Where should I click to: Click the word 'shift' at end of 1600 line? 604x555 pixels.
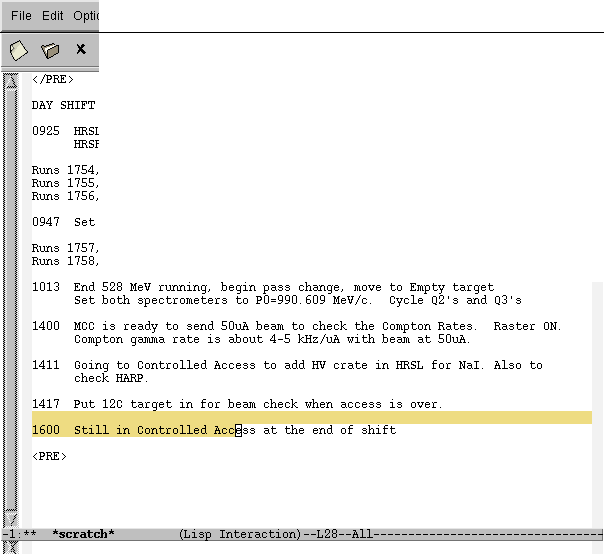[379, 430]
